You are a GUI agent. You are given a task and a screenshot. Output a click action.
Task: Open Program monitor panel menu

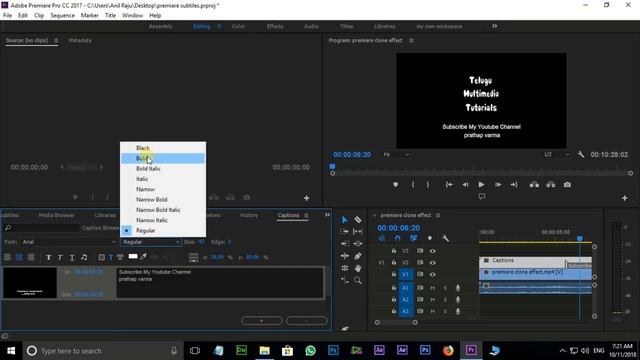411,40
